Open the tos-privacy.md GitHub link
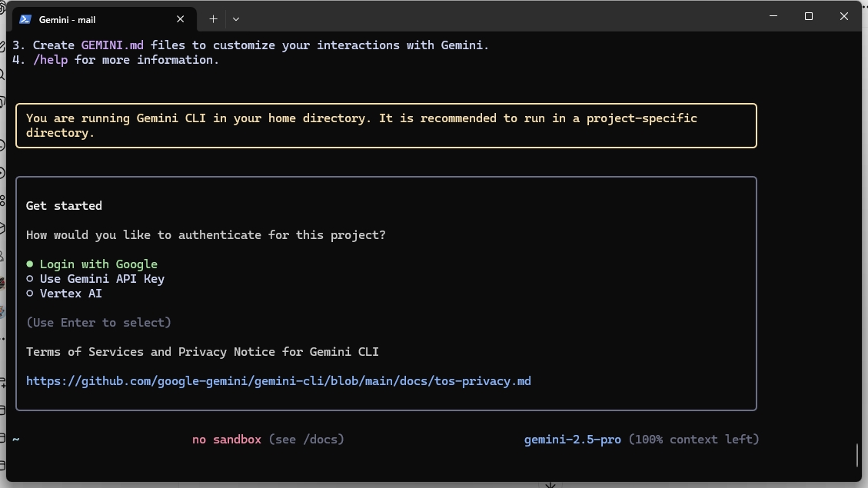 278,381
